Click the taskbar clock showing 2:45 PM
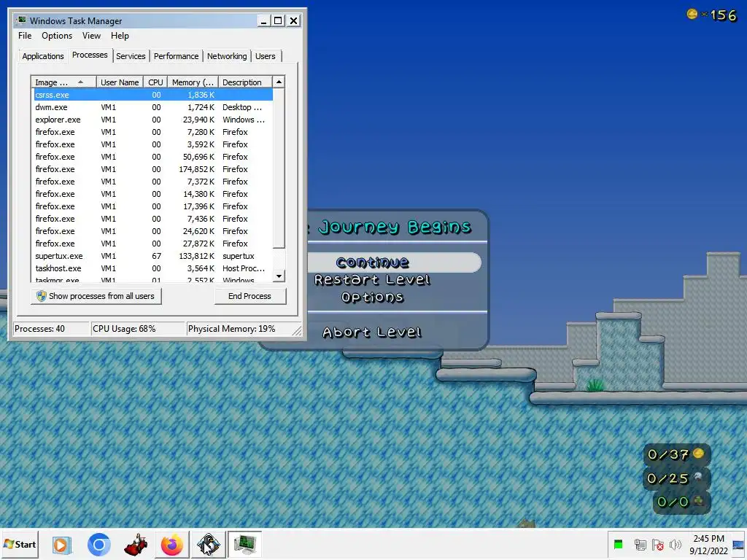Viewport: 747px width, 560px height. (x=708, y=544)
